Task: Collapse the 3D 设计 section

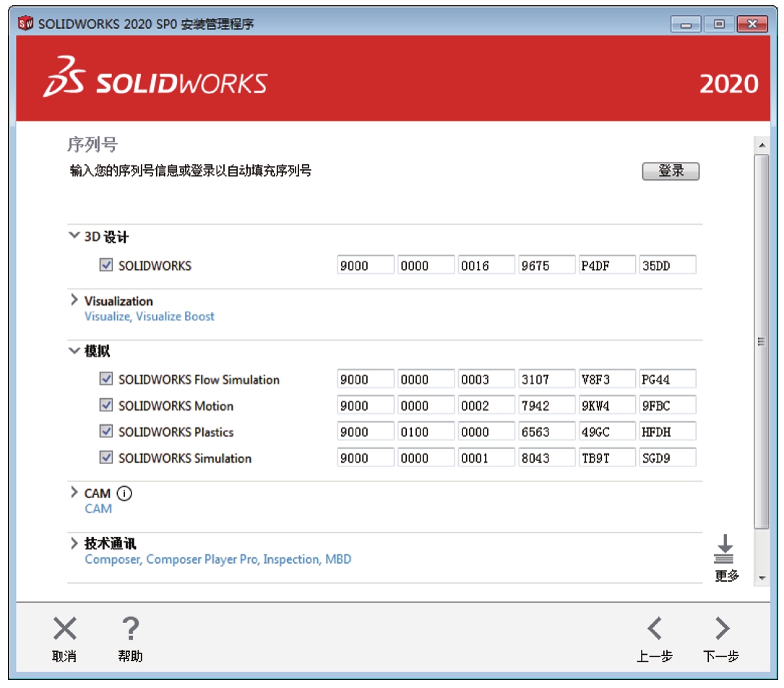Action: (74, 236)
